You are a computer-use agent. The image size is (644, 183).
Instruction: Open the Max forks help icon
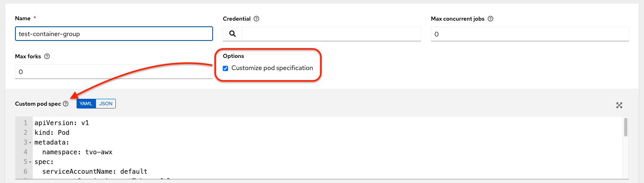47,56
